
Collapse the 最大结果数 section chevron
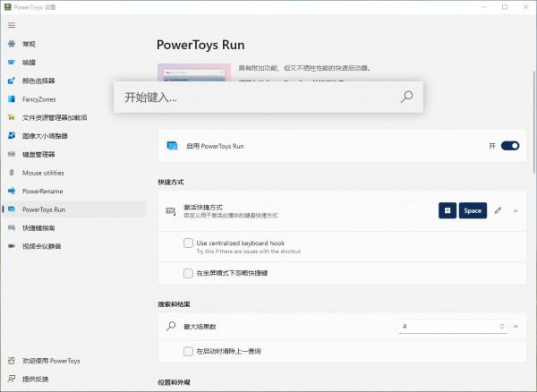pos(516,327)
